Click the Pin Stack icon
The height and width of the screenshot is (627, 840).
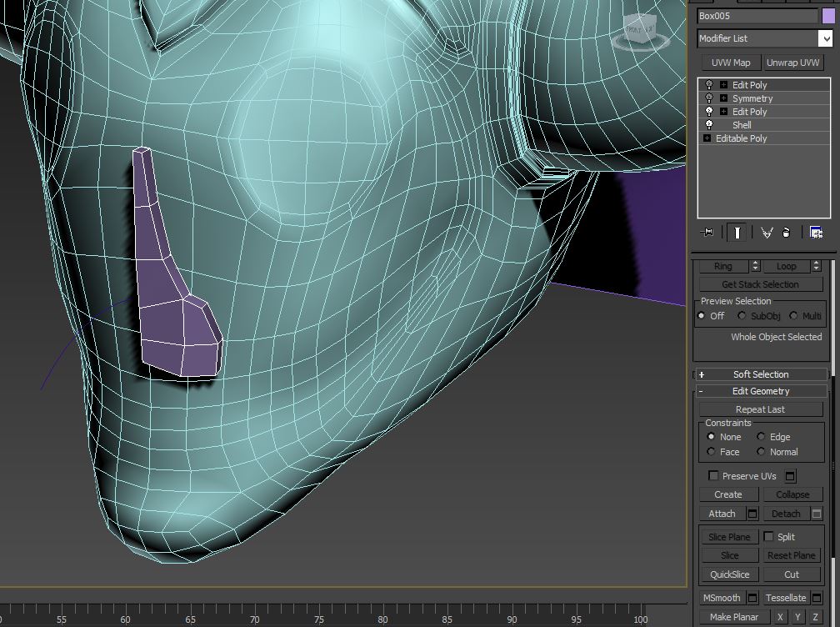click(708, 233)
